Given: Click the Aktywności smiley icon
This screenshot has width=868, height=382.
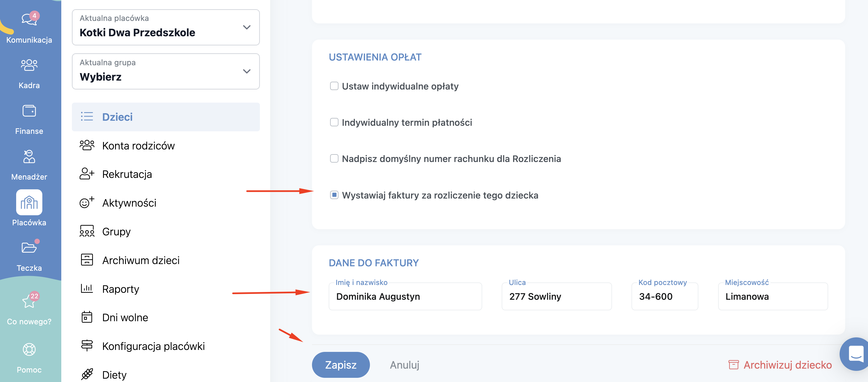Looking at the screenshot, I should point(87,202).
